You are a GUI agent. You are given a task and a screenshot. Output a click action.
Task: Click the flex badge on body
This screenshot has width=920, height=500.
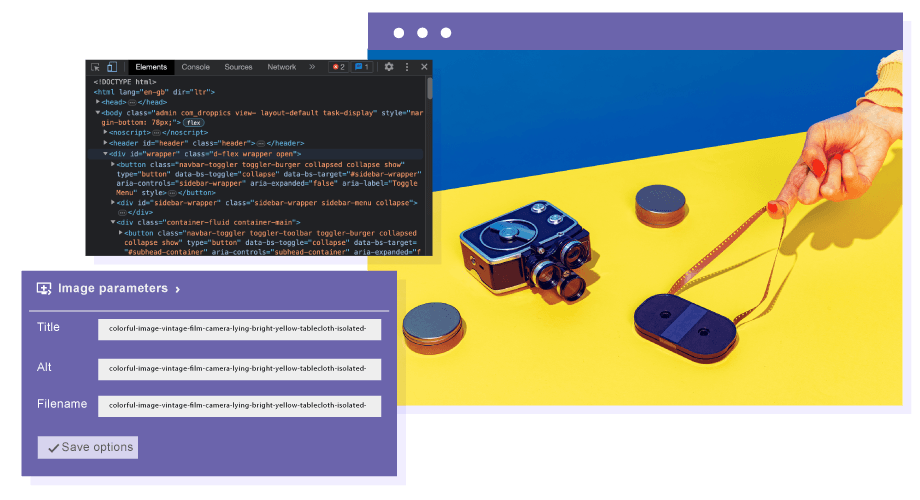(x=192, y=122)
